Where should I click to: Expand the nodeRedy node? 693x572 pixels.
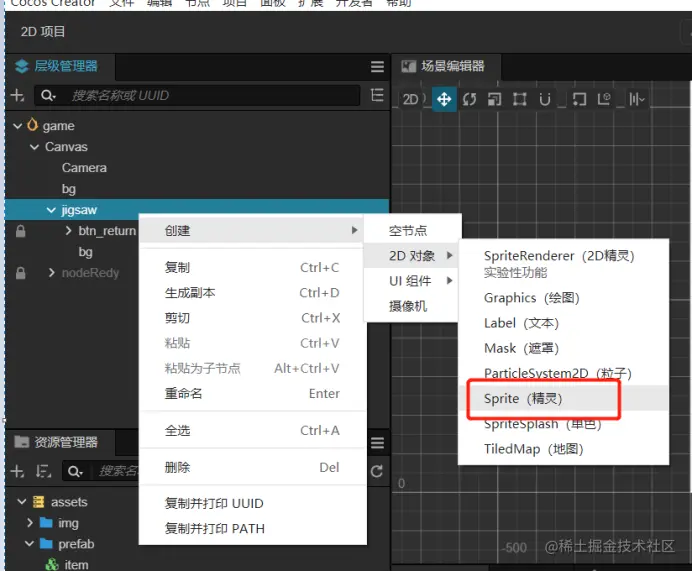51,273
